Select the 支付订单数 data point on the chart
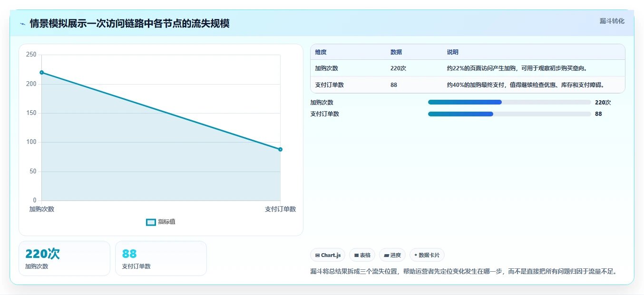The width and height of the screenshot is (644, 295). [280, 150]
